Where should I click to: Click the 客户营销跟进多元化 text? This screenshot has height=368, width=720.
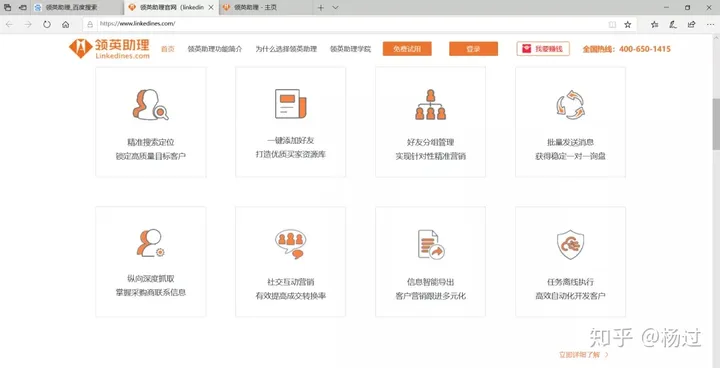[431, 296]
